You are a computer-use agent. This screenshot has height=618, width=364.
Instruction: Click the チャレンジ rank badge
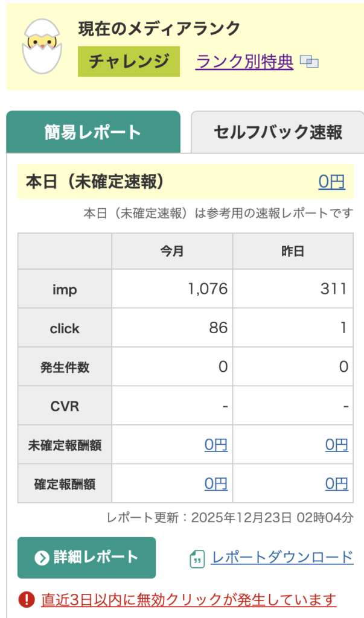coord(129,62)
